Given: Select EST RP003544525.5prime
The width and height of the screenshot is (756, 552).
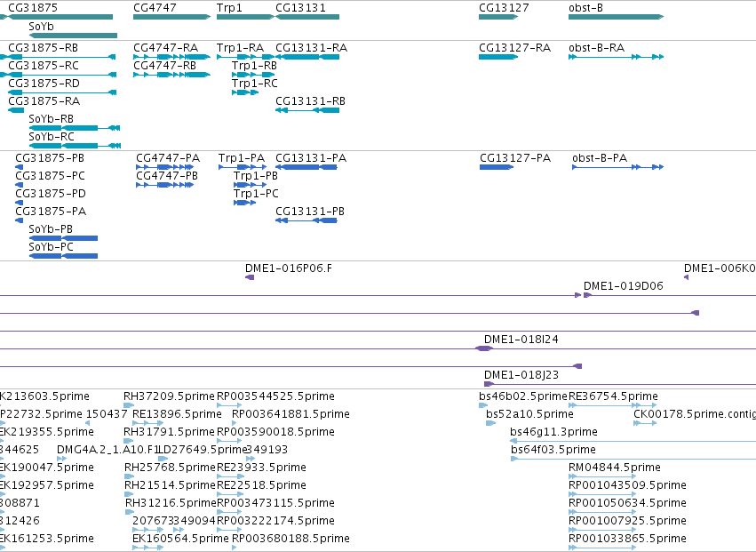Looking at the screenshot, I should (229, 405).
